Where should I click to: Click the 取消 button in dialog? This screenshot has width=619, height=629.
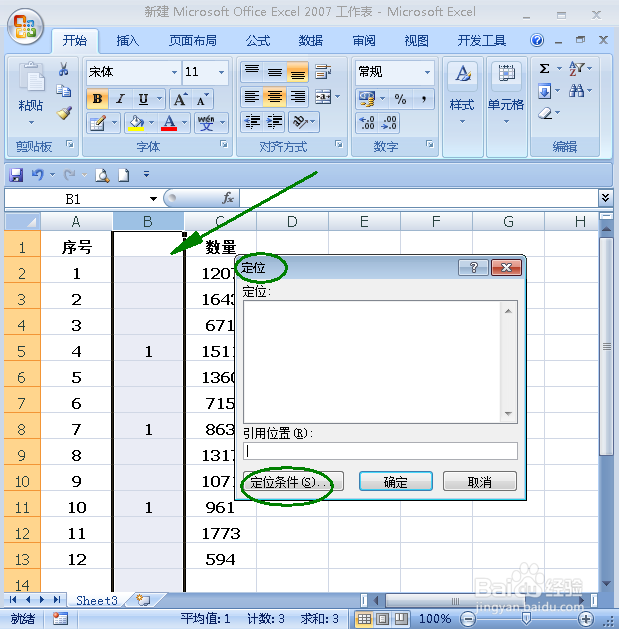[x=479, y=481]
